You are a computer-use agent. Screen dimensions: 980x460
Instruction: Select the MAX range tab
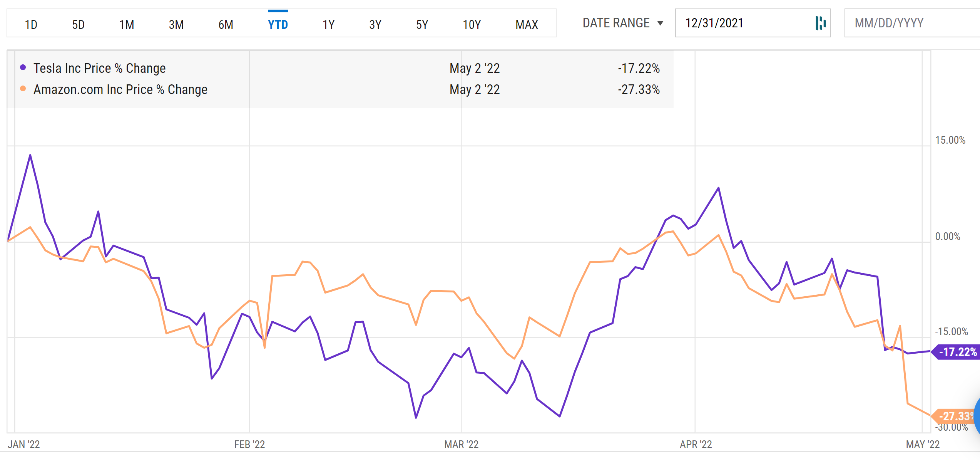click(x=527, y=25)
